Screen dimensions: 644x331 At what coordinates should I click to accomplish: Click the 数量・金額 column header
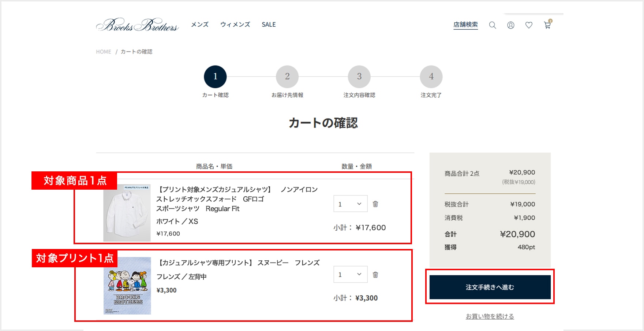pyautogui.click(x=356, y=166)
